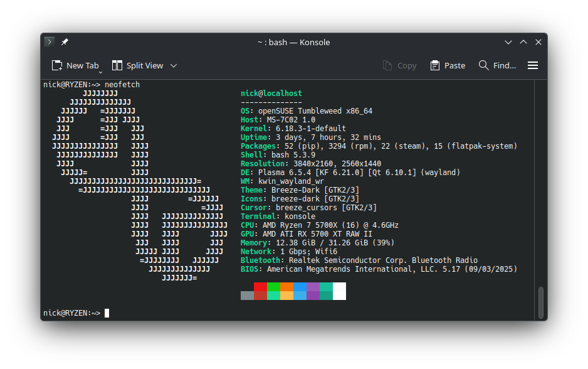Toggle the pin window icon
588x369 pixels.
(65, 42)
